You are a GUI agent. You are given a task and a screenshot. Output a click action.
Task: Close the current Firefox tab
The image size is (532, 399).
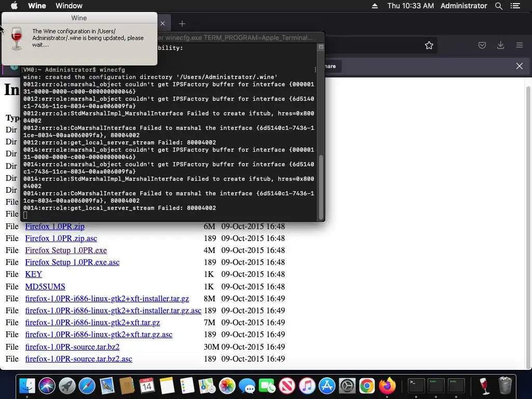click(163, 23)
